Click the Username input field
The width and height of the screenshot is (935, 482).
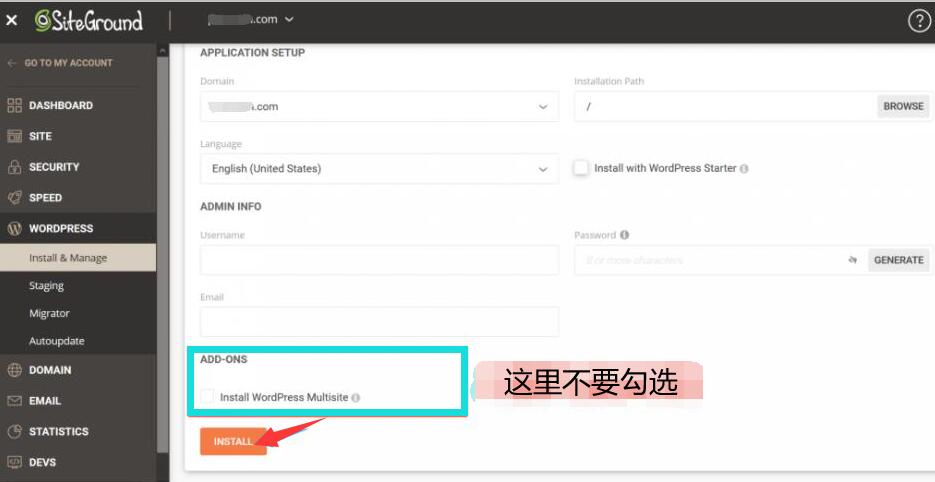379,260
